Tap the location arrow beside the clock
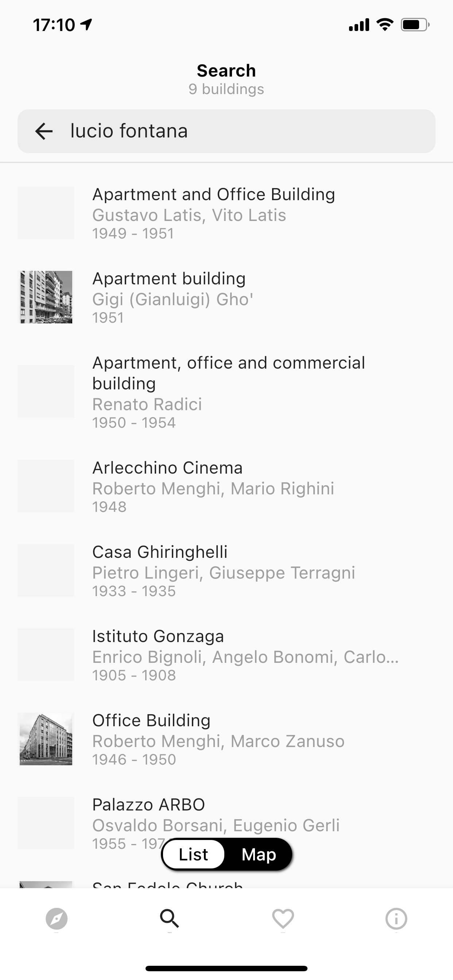 86,25
